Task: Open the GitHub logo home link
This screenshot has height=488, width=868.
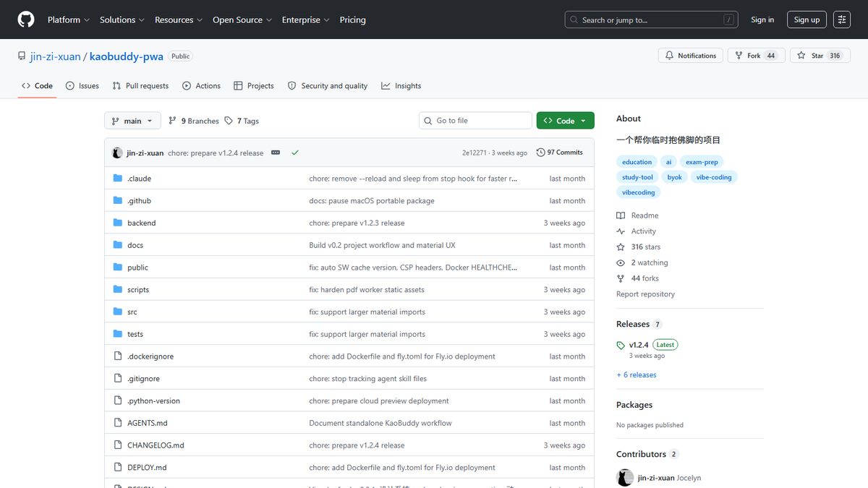Action: 26,20
